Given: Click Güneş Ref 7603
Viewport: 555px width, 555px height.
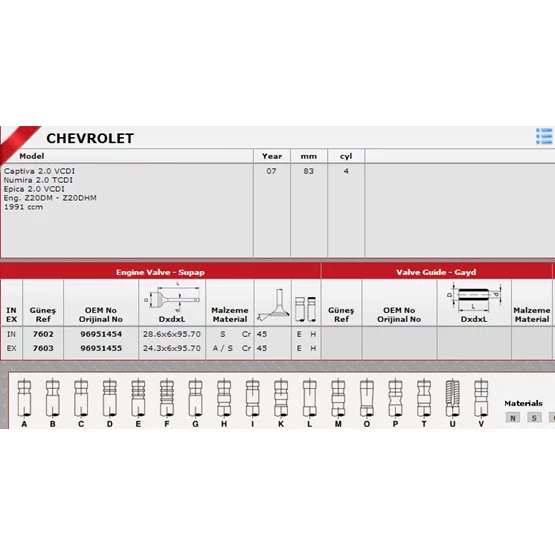Looking at the screenshot, I should coord(43,348).
